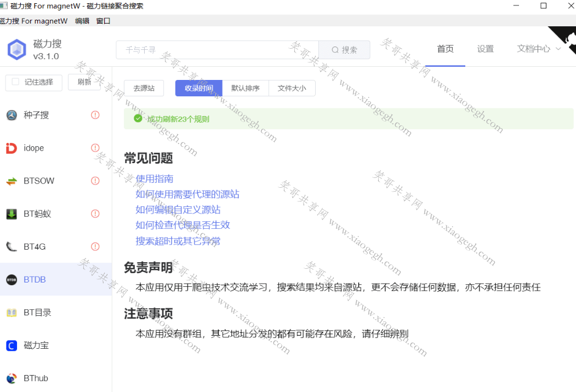Select BTSOW source in the sidebar

[x=56, y=181]
